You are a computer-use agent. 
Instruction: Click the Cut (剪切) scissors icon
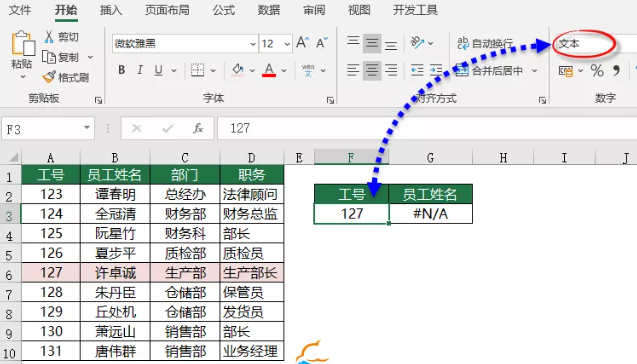(49, 37)
